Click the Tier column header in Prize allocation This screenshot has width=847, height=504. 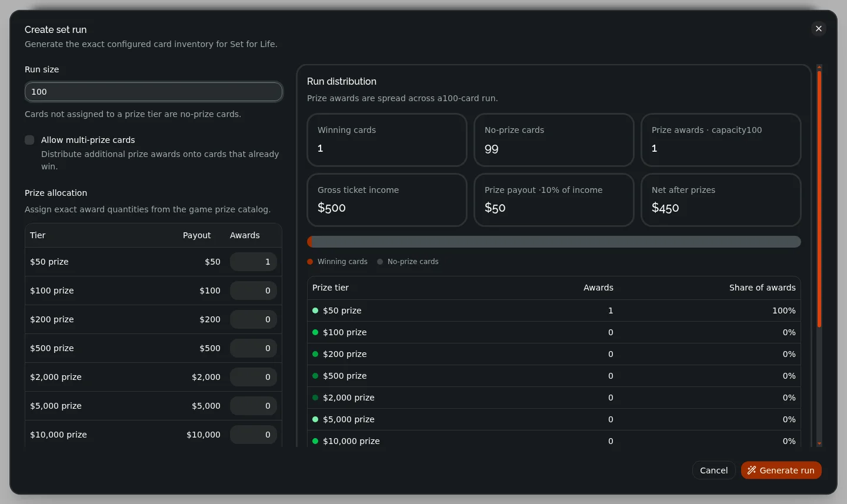point(38,235)
